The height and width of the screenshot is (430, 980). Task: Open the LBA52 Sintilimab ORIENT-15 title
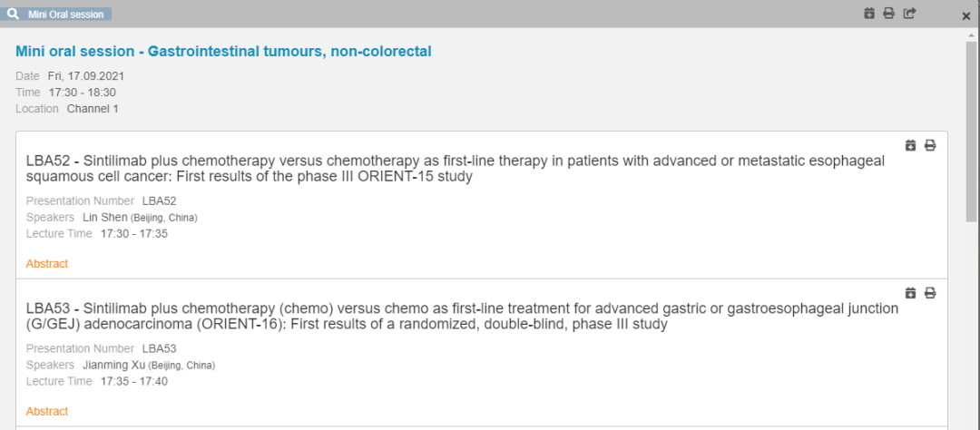point(455,169)
